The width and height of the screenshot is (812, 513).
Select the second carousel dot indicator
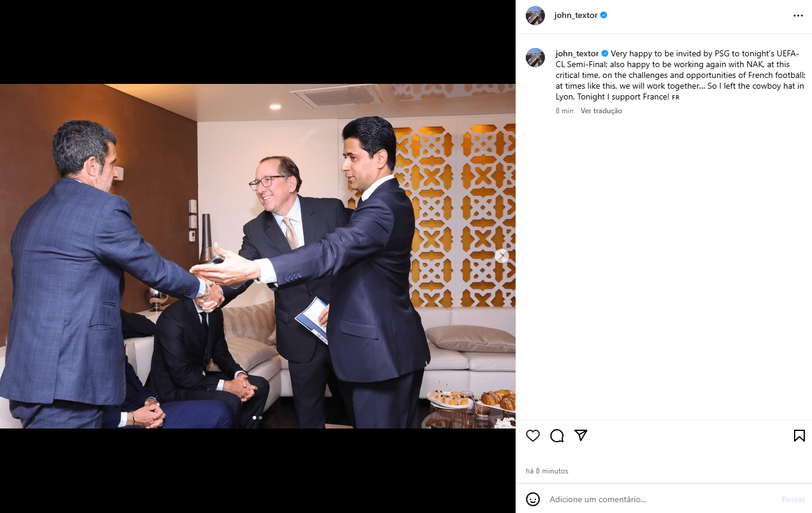tap(260, 417)
